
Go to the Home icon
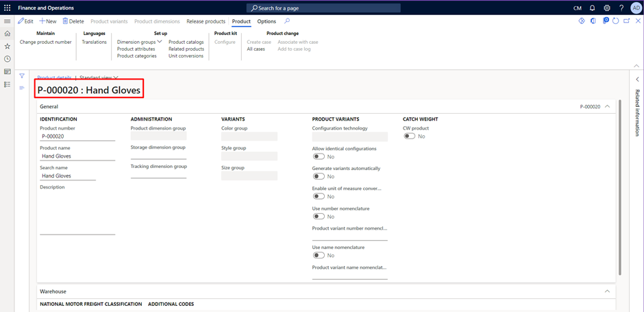point(7,34)
